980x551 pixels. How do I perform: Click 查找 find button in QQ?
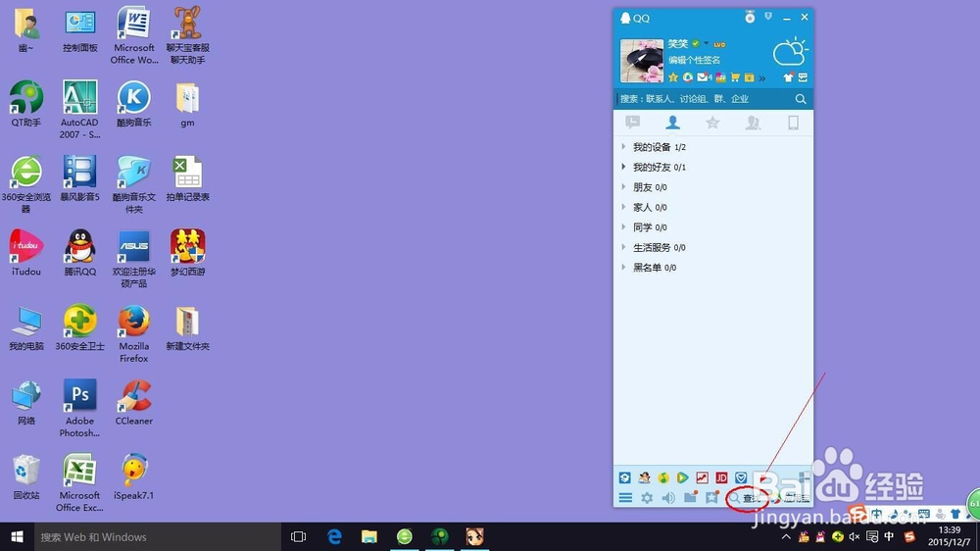pos(745,498)
